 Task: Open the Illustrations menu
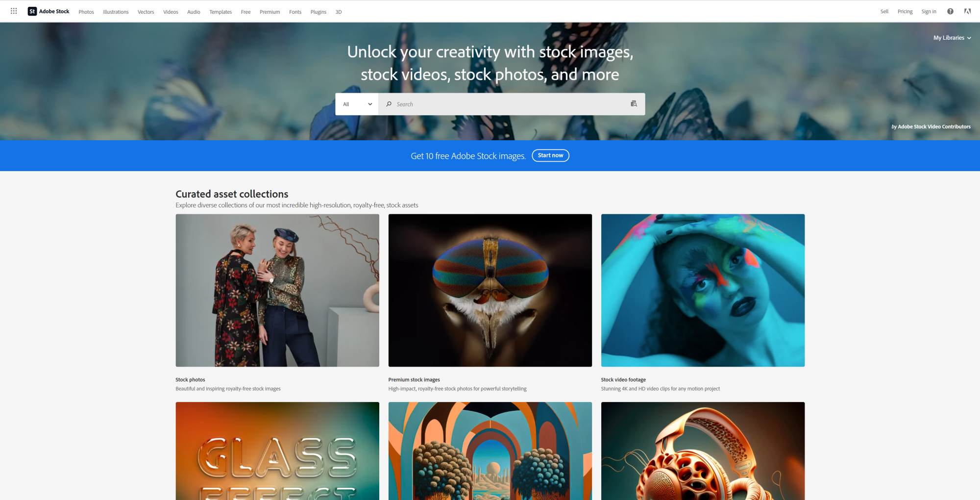116,12
